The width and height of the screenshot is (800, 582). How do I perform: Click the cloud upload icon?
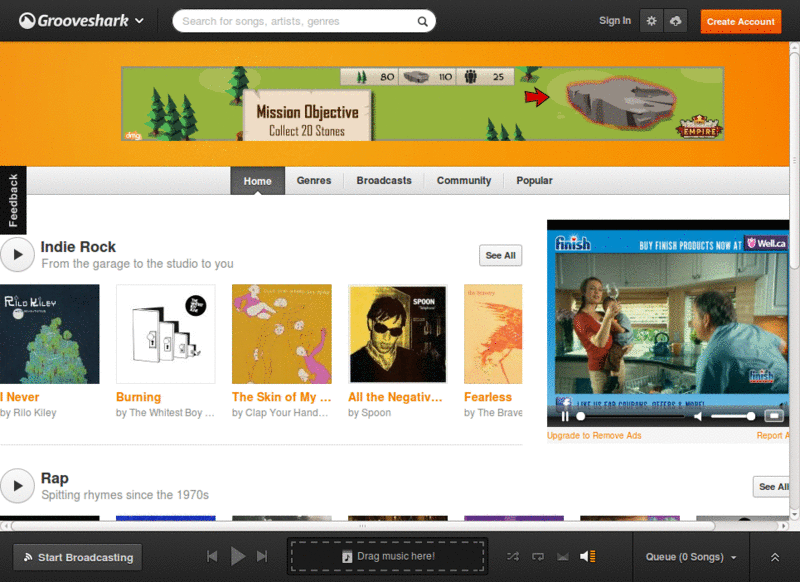pos(676,21)
